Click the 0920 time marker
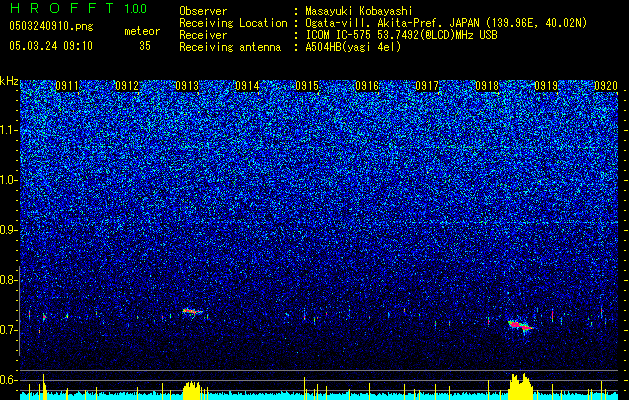The image size is (629, 400). point(606,86)
